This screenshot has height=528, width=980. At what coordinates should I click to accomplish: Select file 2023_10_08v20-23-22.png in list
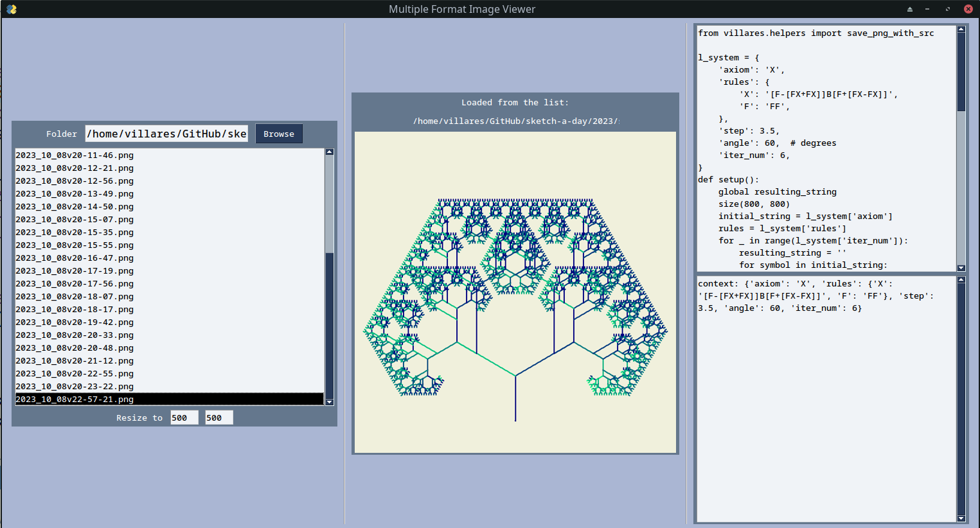coord(75,387)
